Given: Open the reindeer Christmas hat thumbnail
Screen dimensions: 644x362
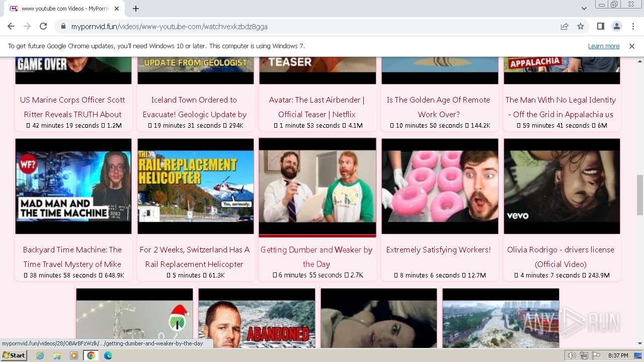Looking at the screenshot, I should point(134,318).
